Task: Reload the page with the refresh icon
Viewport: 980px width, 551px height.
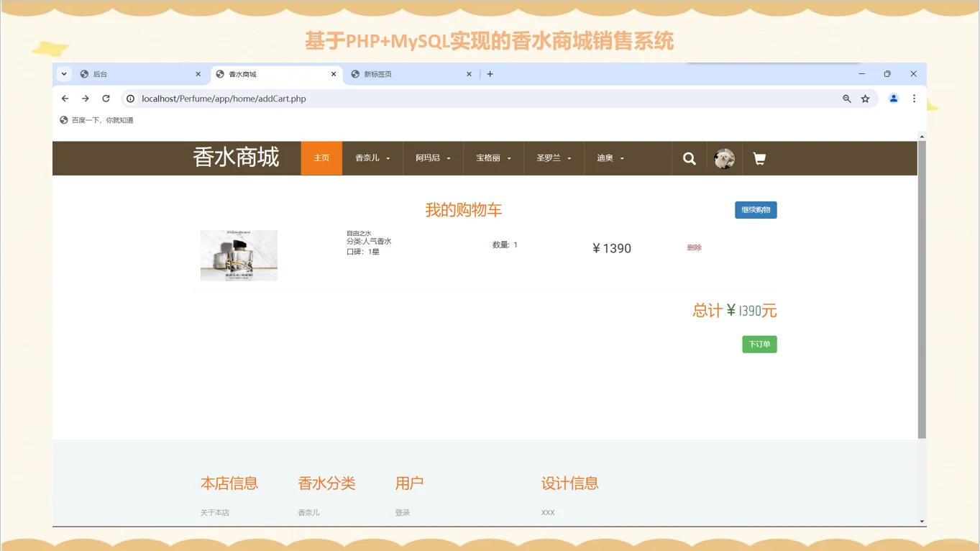Action: [x=106, y=99]
